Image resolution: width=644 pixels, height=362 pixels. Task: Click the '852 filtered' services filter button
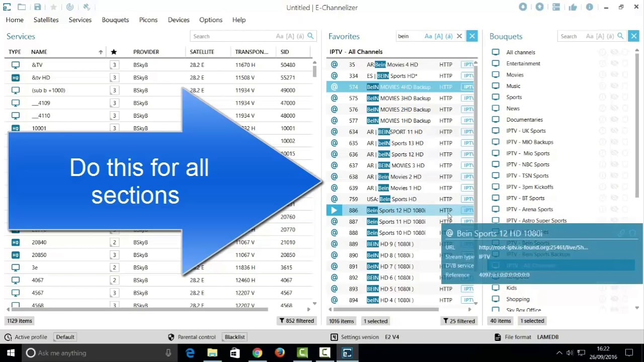[297, 321]
